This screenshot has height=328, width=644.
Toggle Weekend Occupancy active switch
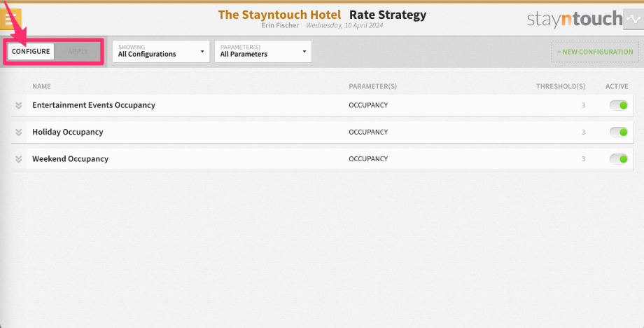(x=619, y=158)
